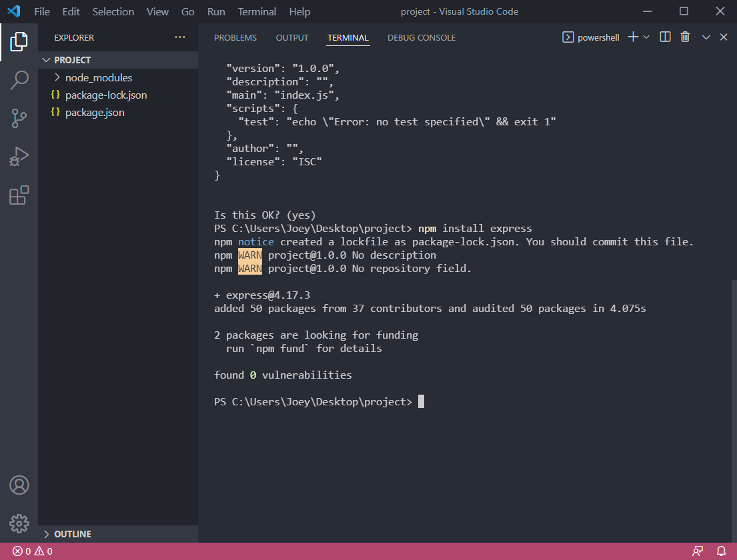Kill the terminal with trash icon
Screen dimensions: 737x560
[685, 37]
